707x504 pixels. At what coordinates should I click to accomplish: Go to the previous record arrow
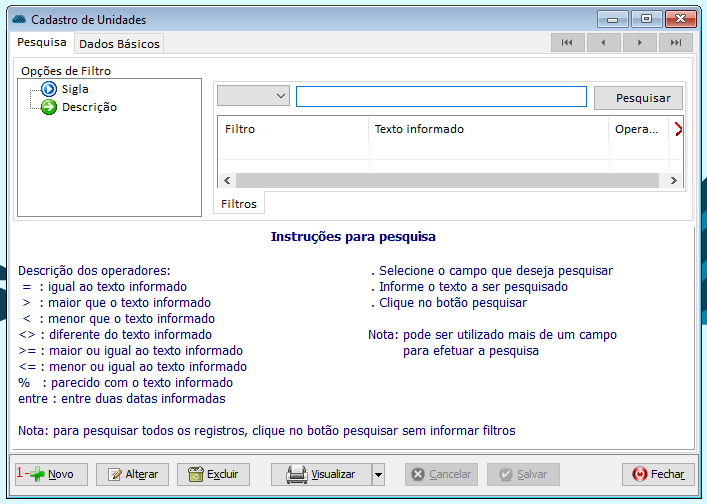[x=604, y=43]
